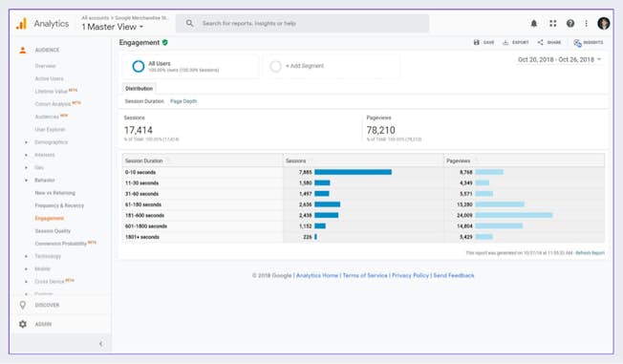Viewport: 623px width, 364px height.
Task: Open Active Users report in sidebar
Action: (50, 78)
